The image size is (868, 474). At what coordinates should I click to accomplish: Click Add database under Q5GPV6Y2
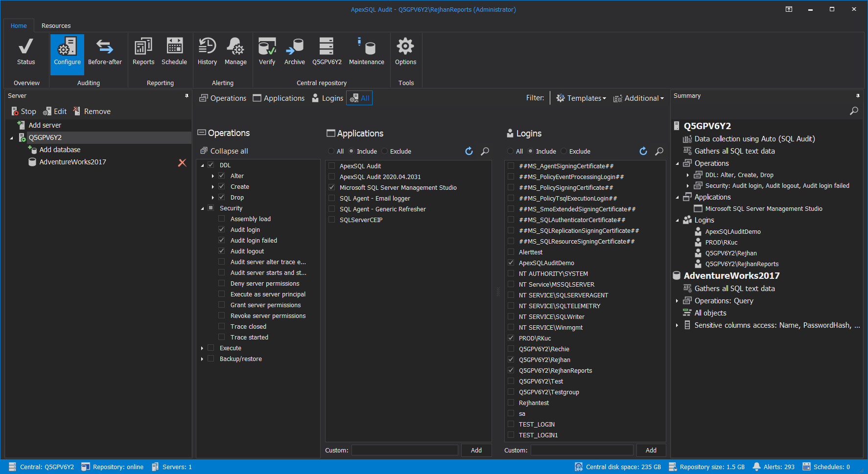point(54,150)
